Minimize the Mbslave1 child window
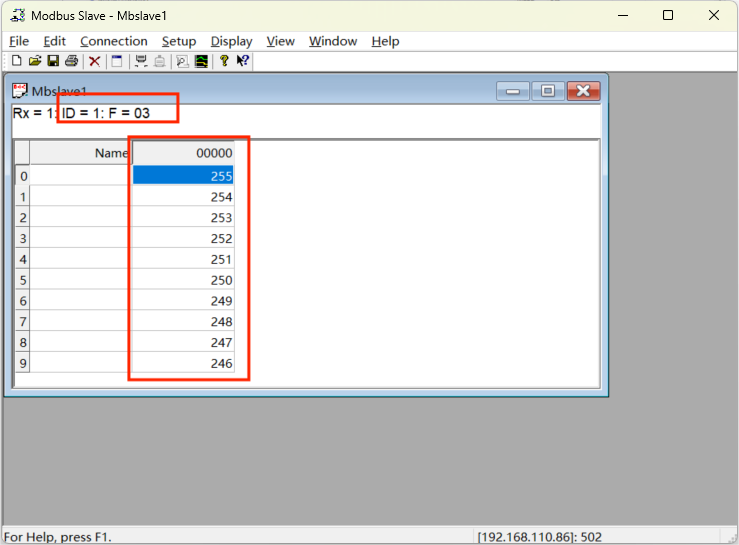The height and width of the screenshot is (545, 739). pyautogui.click(x=514, y=91)
